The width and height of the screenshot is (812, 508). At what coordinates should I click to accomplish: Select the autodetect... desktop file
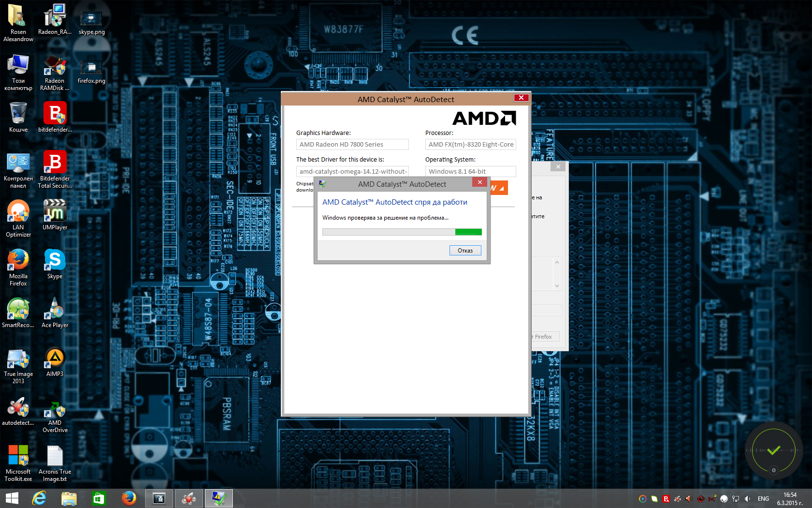coord(18,410)
